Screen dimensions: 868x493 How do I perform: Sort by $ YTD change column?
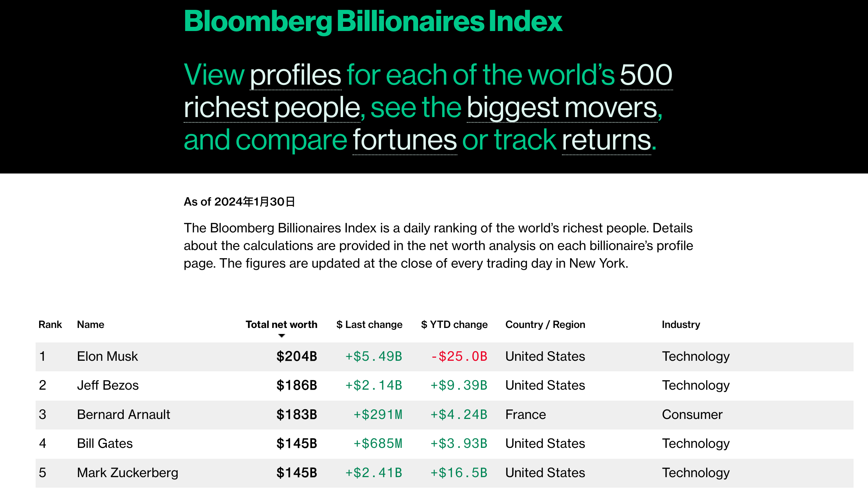click(454, 324)
